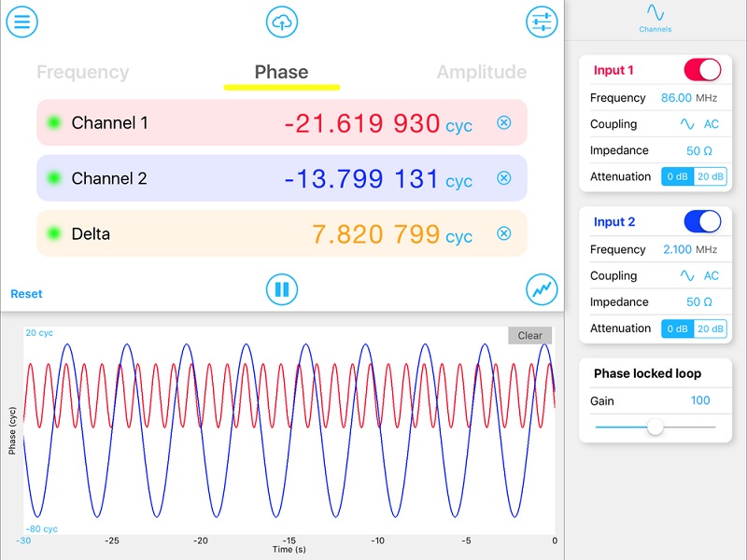Set Input 1 attenuation to 20 dB

click(711, 176)
